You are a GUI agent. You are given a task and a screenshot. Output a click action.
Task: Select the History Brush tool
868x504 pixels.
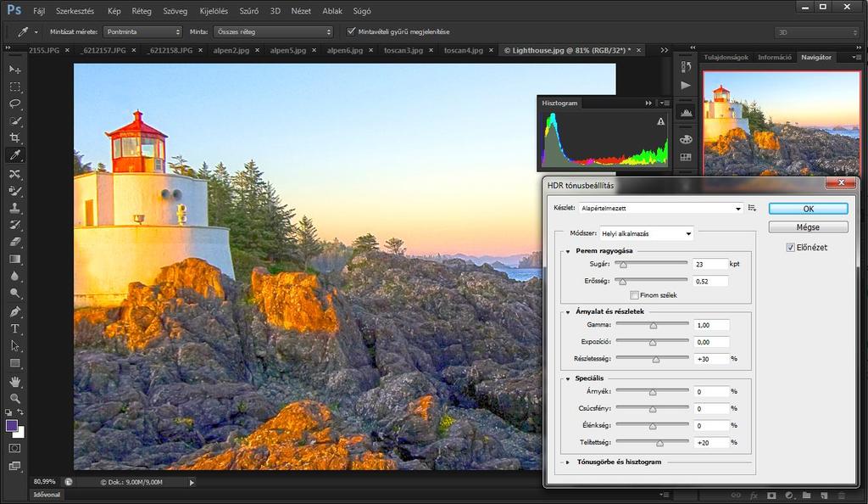(15, 224)
